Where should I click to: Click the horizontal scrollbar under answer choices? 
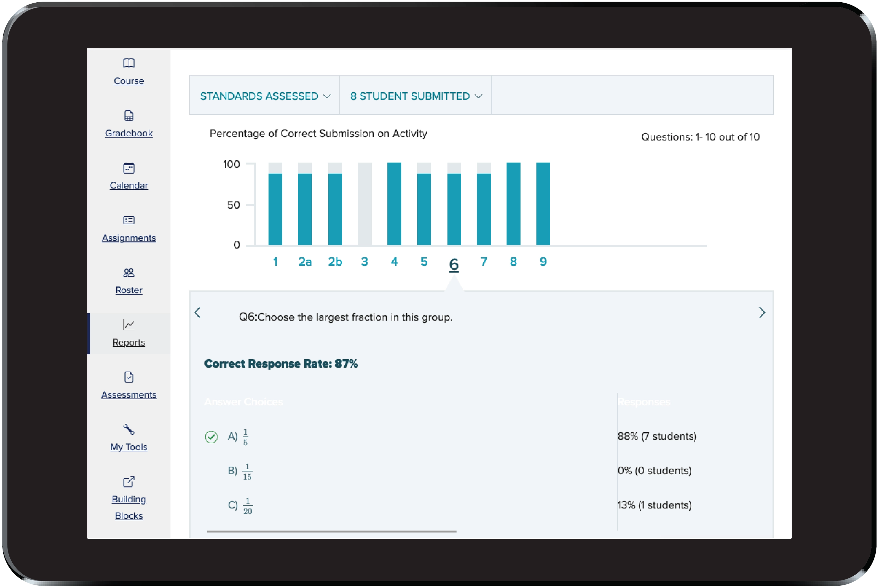pyautogui.click(x=332, y=532)
